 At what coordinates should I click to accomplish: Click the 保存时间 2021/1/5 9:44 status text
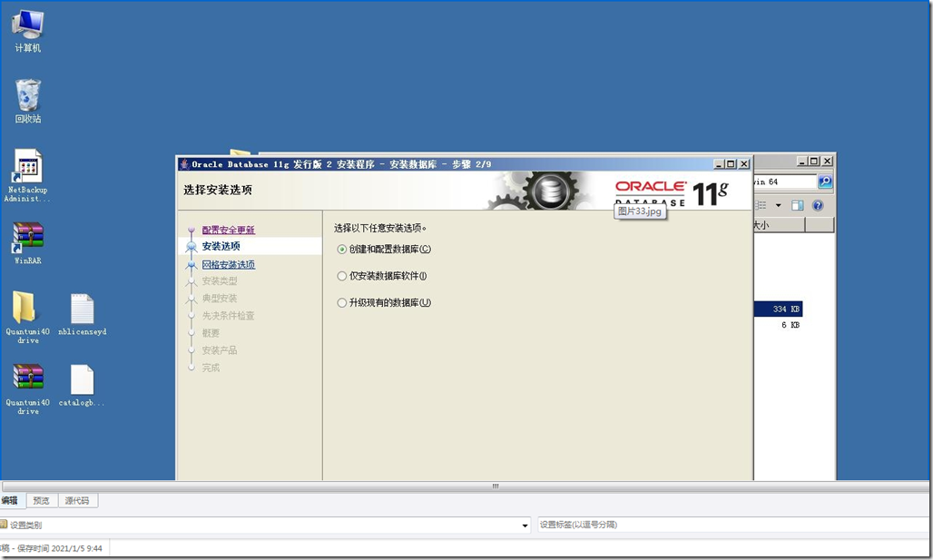click(60, 548)
